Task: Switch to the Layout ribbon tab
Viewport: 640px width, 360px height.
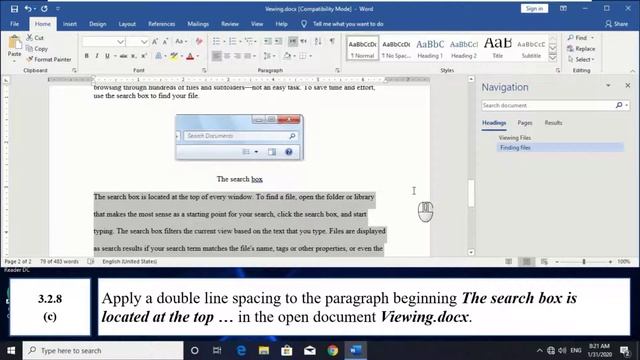Action: tap(127, 24)
